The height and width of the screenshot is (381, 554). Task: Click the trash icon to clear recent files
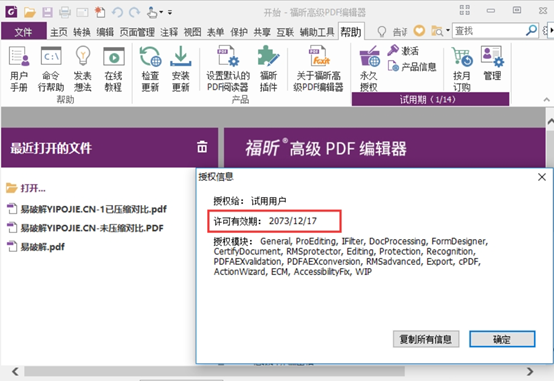[202, 147]
